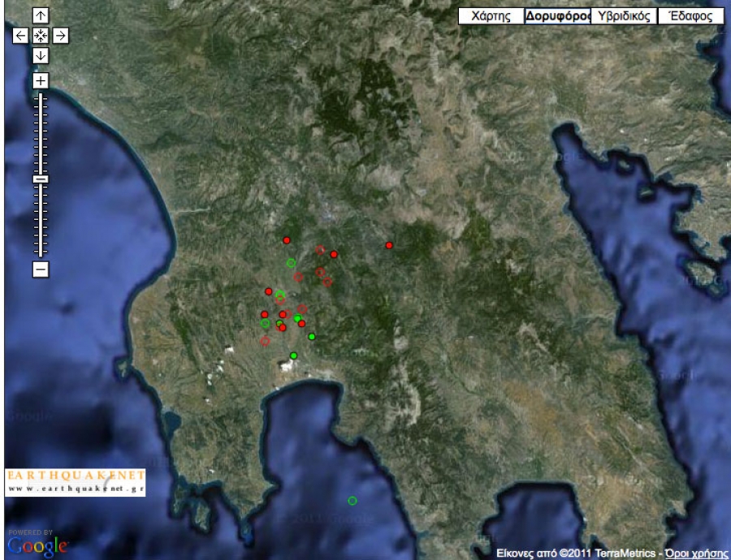Select the Δορυφόρος satellite view
Image resolution: width=731 pixels, height=560 pixels.
556,16
